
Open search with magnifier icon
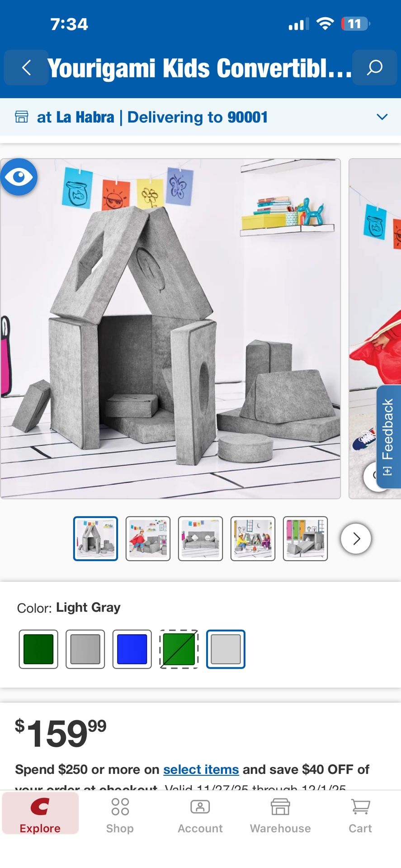tap(374, 68)
